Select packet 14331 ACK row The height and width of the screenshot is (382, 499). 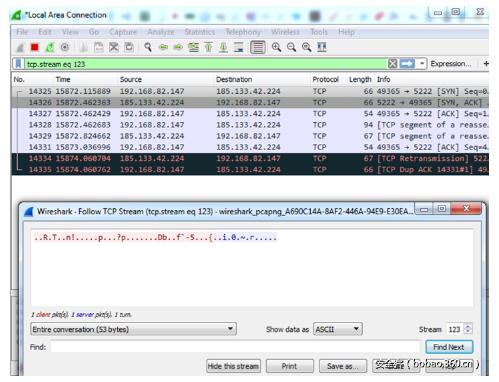(250, 147)
